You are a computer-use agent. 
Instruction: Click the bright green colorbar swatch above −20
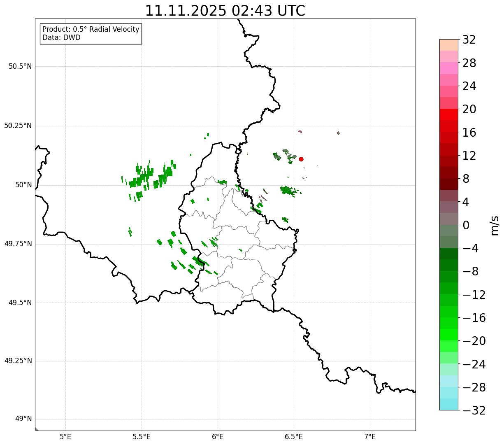click(449, 335)
